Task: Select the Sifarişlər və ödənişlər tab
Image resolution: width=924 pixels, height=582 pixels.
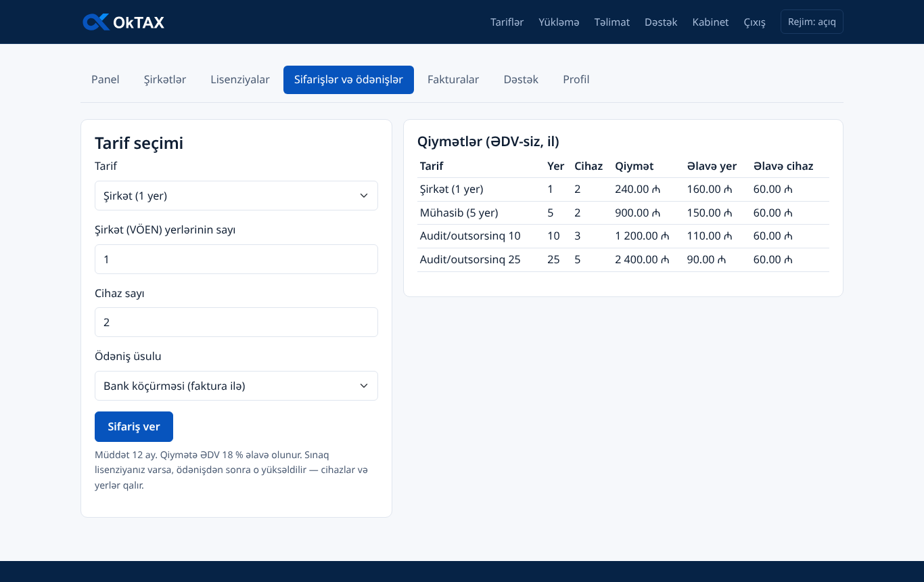Action: [x=348, y=80]
